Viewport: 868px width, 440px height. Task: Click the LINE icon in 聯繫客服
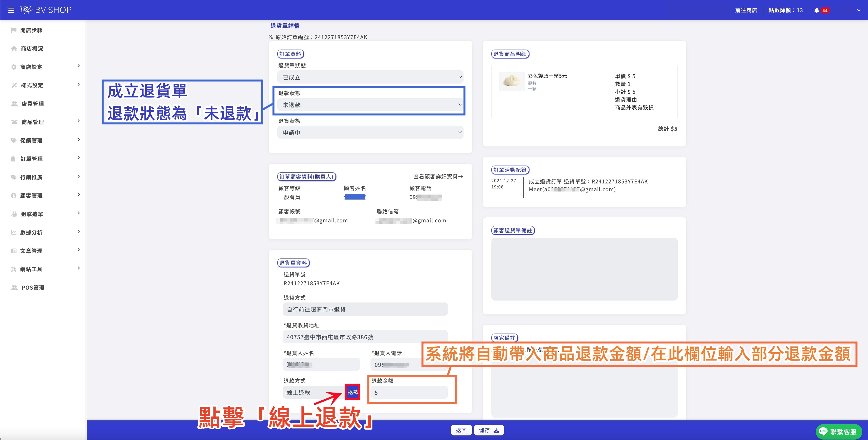[823, 431]
